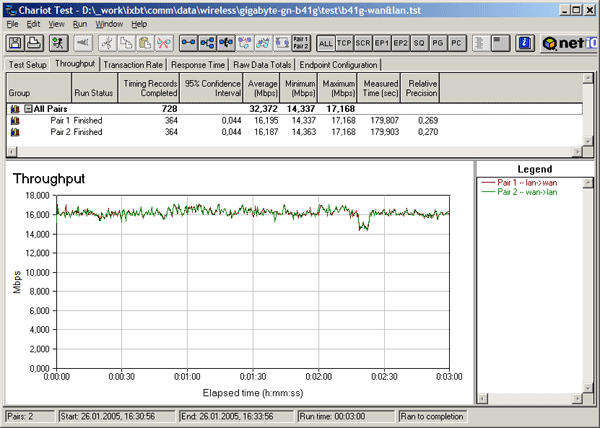Select the Pair 2 Finished row
The height and width of the screenshot is (428, 600).
pos(75,131)
